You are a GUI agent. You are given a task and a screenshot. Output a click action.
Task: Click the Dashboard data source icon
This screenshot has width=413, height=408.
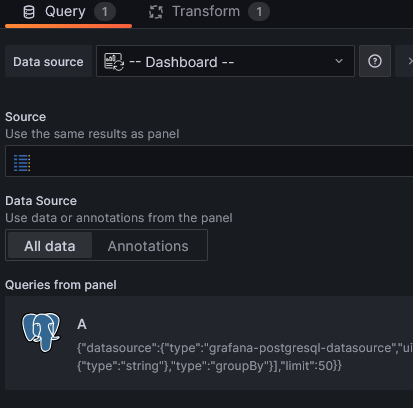click(x=114, y=62)
